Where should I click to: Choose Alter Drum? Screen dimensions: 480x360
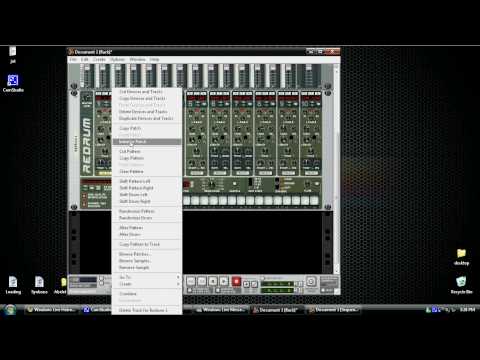[x=147, y=234]
